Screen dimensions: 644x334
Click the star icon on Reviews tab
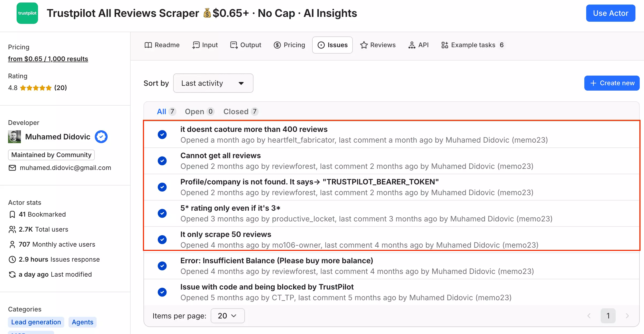[364, 45]
